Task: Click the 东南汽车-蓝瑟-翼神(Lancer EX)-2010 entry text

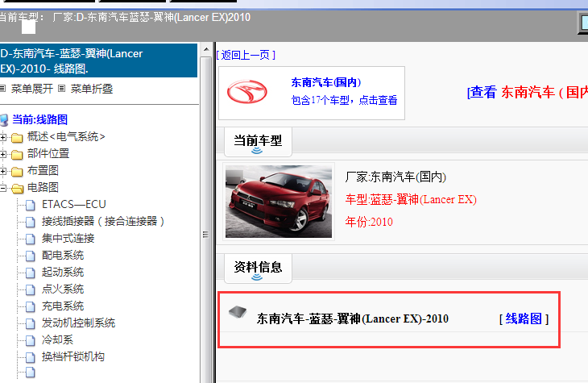Action: 353,319
